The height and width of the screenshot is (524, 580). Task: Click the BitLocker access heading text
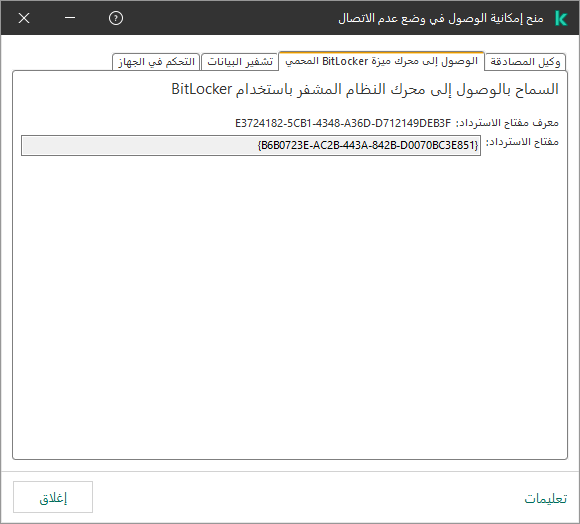[x=365, y=89]
